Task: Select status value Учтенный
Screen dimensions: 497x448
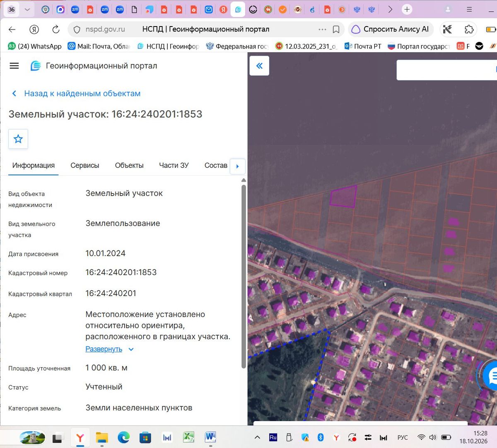Action: pyautogui.click(x=104, y=387)
